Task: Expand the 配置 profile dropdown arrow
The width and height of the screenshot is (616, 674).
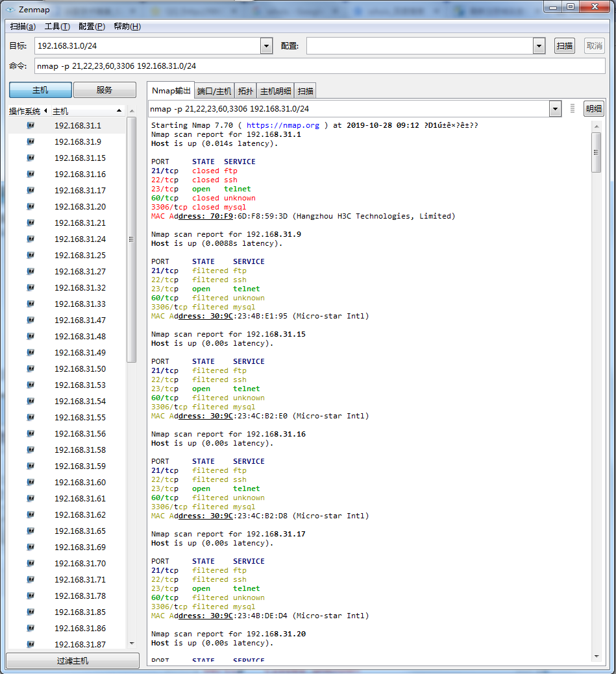Action: pyautogui.click(x=539, y=45)
